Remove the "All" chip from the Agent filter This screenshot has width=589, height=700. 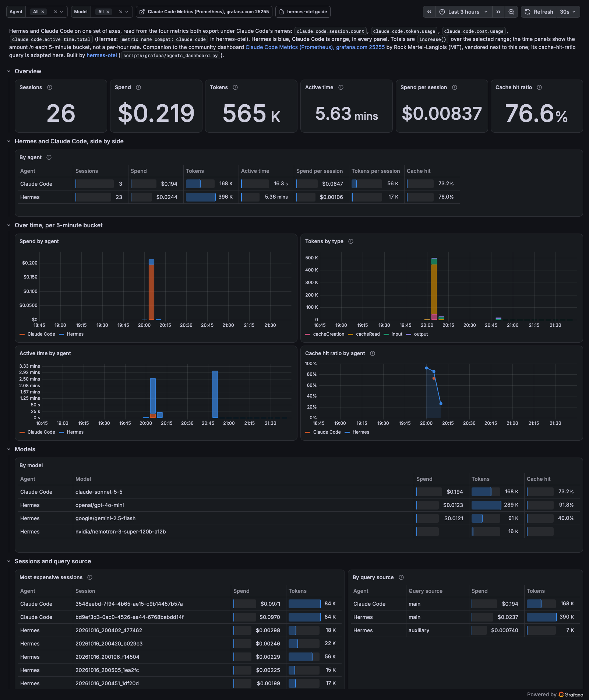click(x=43, y=12)
